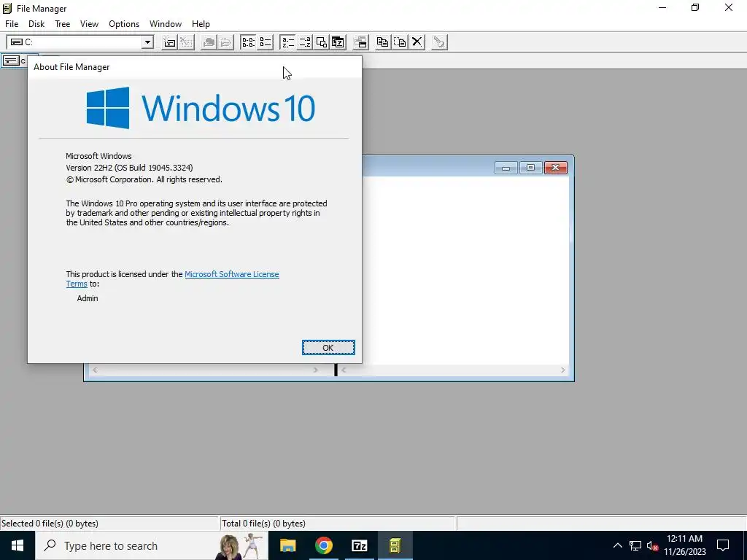Click the Microsoft Corporation copyright line
The width and height of the screenshot is (747, 560).
pyautogui.click(x=144, y=179)
